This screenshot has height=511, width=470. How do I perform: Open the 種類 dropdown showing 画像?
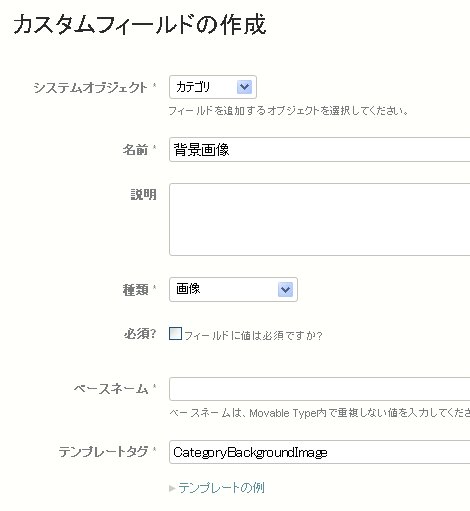pyautogui.click(x=233, y=289)
